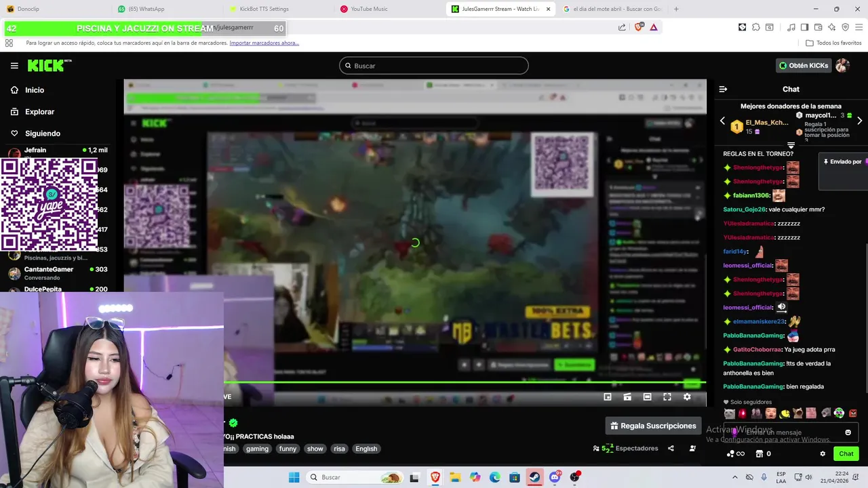Collapse the chat panel arrow icon
This screenshot has width=868, height=488.
coord(723,89)
